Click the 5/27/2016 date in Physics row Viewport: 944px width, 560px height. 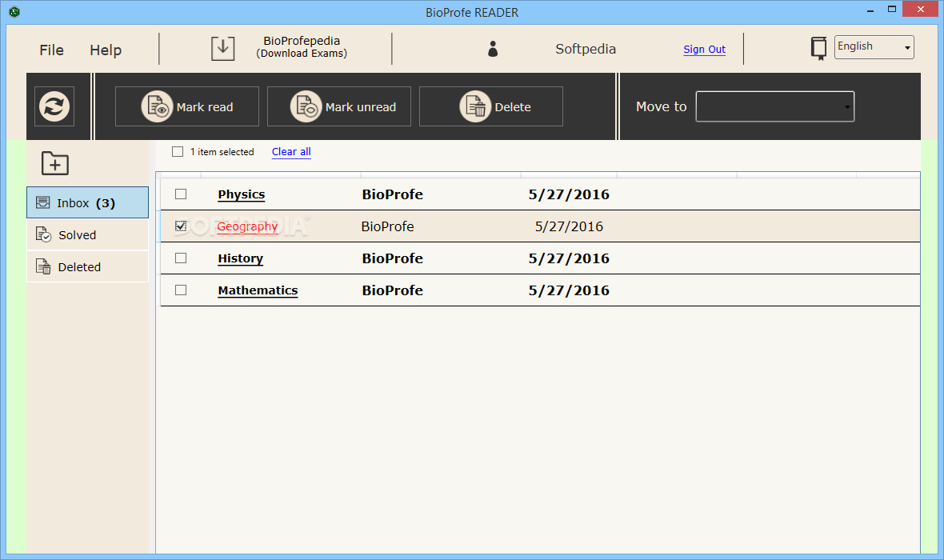pos(569,194)
